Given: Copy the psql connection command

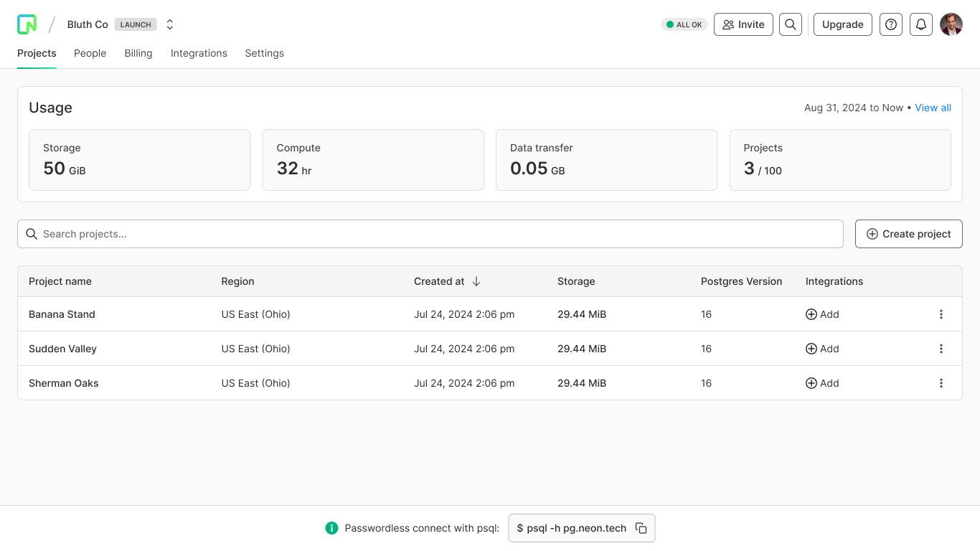Looking at the screenshot, I should pos(641,528).
